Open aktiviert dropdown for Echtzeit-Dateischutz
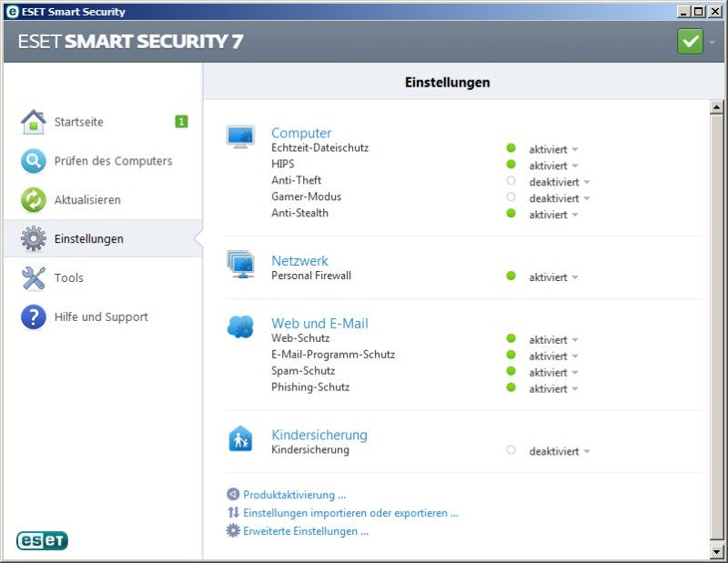The image size is (728, 563). point(553,149)
